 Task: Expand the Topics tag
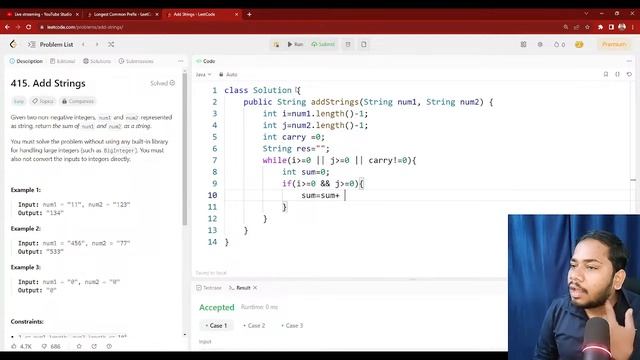(x=43, y=101)
